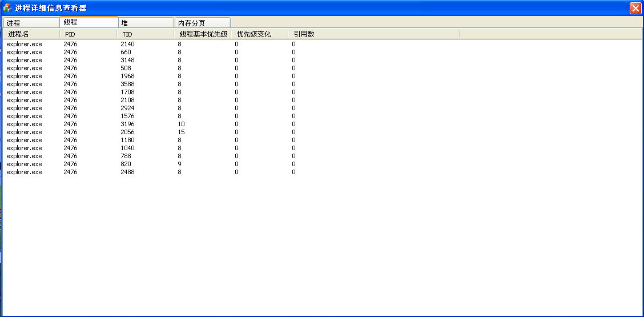
Task: Click TID value 2108
Action: pyautogui.click(x=128, y=100)
